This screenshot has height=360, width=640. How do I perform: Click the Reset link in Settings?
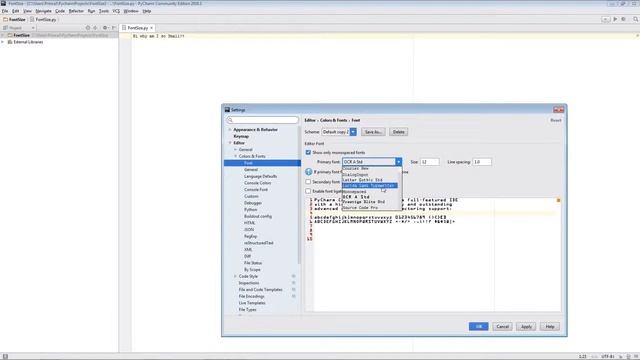556,120
